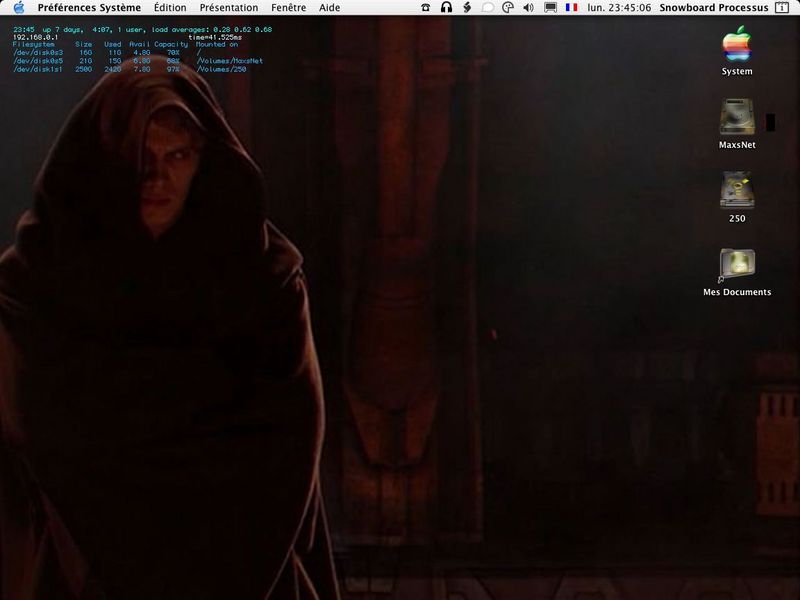800x600 pixels.
Task: Open the Présentation menu
Action: click(229, 8)
